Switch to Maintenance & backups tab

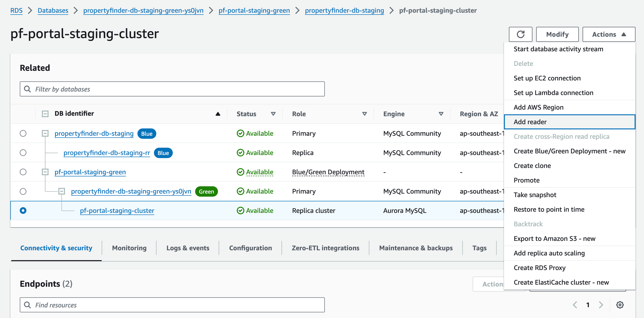(416, 248)
